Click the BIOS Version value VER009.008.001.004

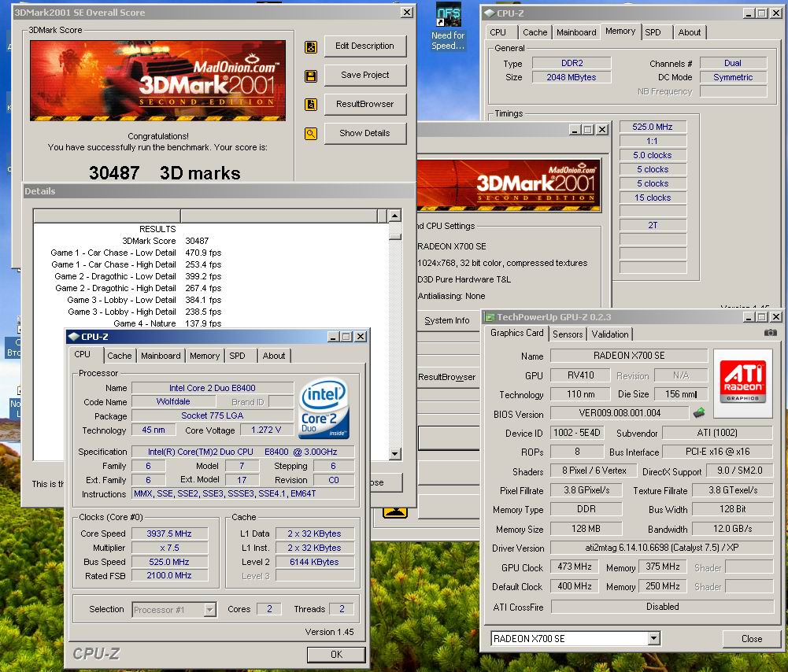tap(620, 413)
